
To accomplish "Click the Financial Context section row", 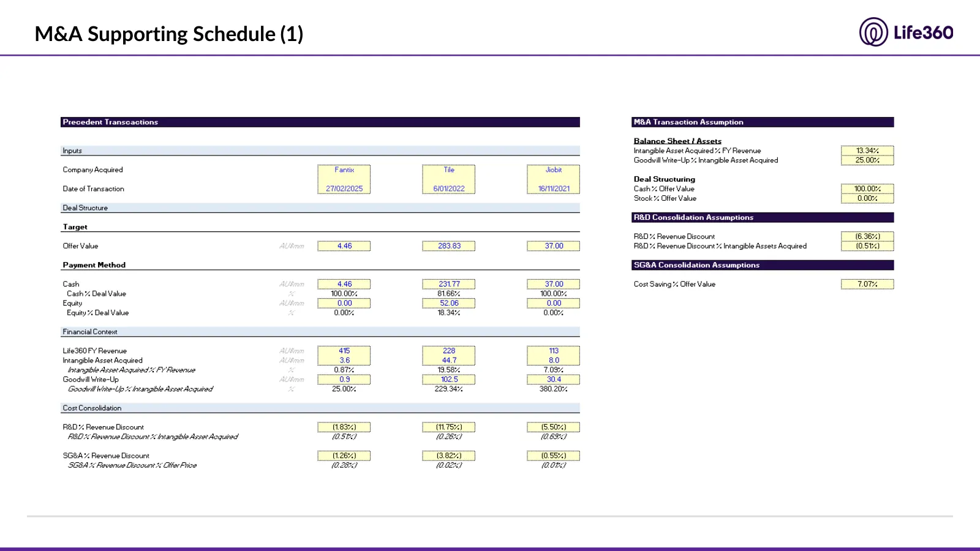I will pos(320,332).
